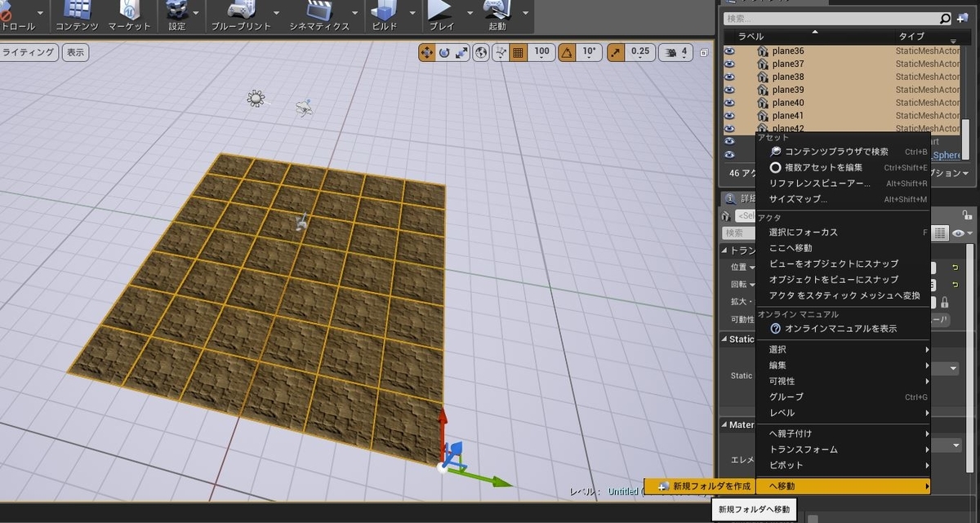The image size is (980, 523).
Task: Choose グループ in context menu
Action: point(844,397)
